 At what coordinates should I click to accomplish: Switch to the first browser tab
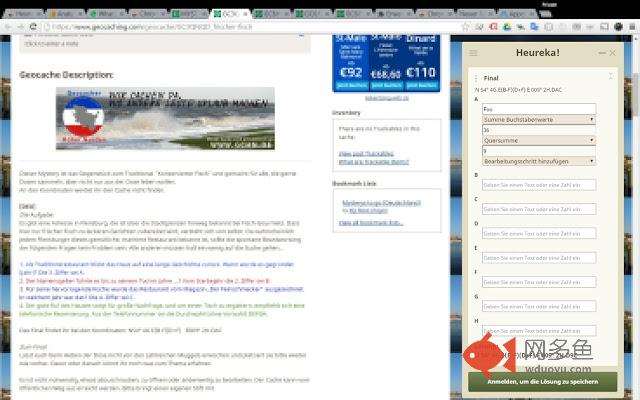point(23,14)
